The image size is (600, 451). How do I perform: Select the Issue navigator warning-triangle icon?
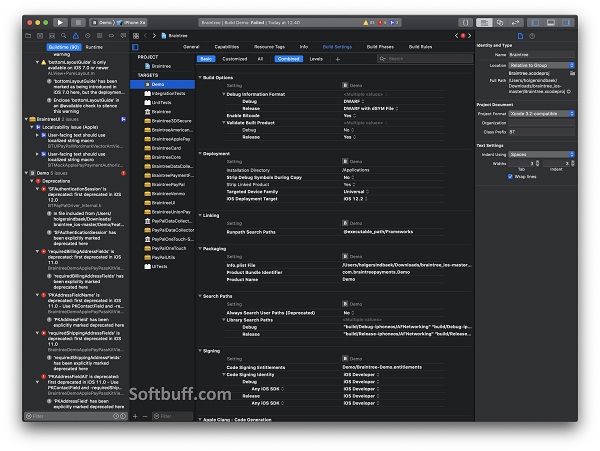tap(76, 36)
